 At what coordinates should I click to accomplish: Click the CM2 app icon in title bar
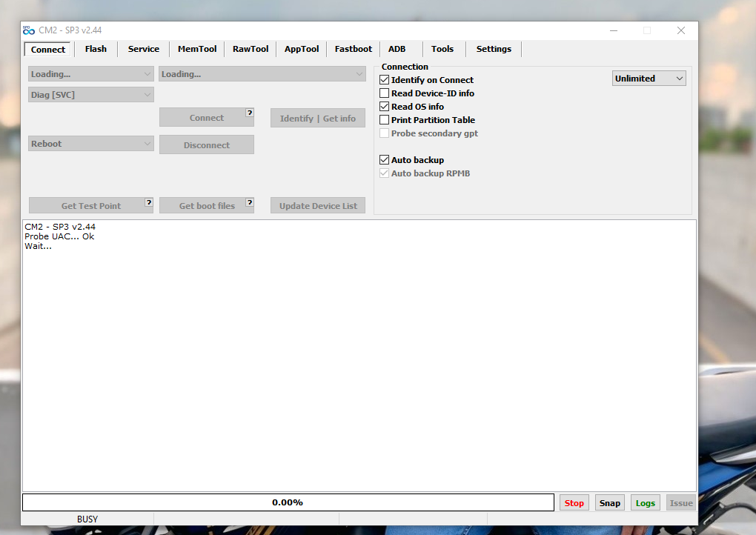pyautogui.click(x=29, y=30)
